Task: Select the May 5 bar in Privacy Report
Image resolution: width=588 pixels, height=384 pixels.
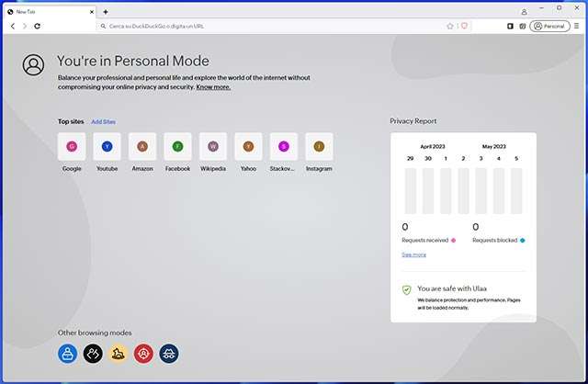Action: tap(516, 191)
